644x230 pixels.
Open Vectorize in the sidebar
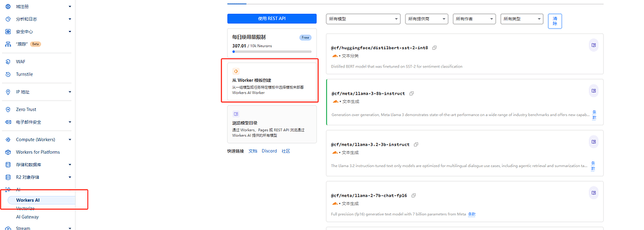tap(25, 209)
